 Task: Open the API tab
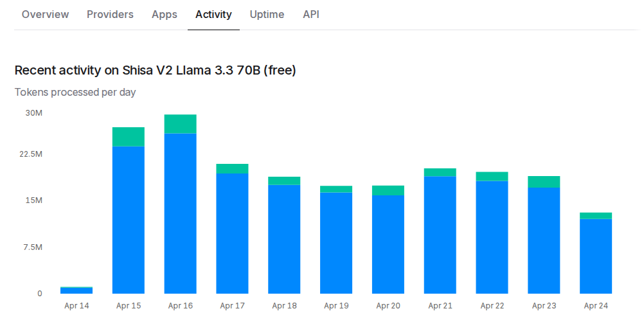311,14
